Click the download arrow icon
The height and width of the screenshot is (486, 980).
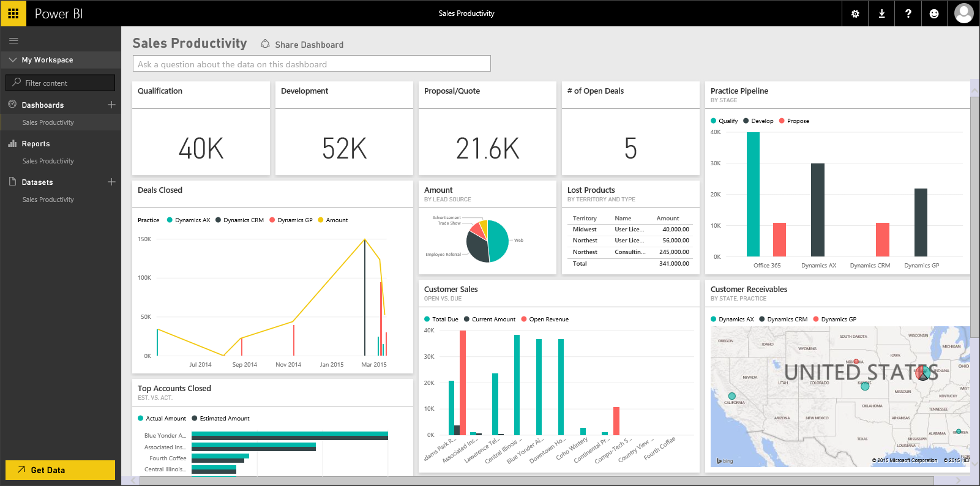881,13
